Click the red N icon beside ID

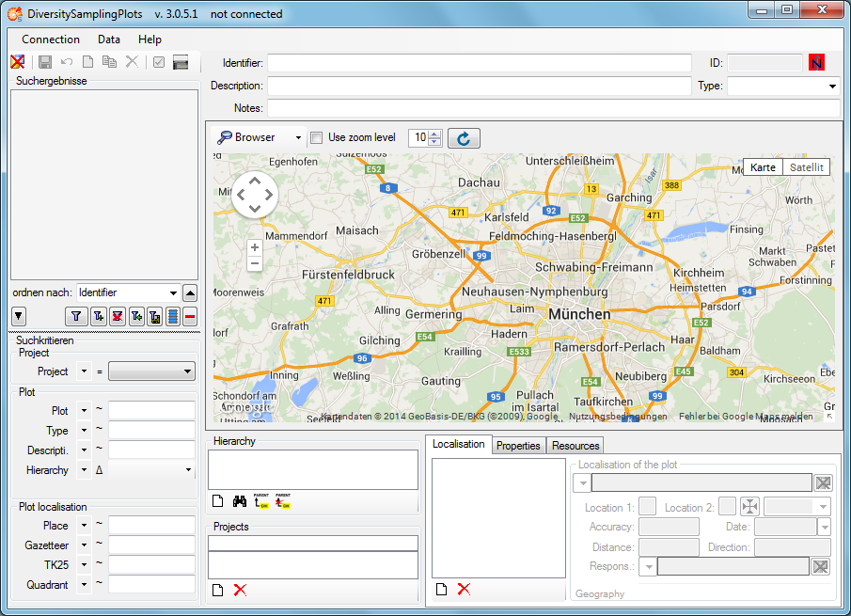[x=816, y=63]
